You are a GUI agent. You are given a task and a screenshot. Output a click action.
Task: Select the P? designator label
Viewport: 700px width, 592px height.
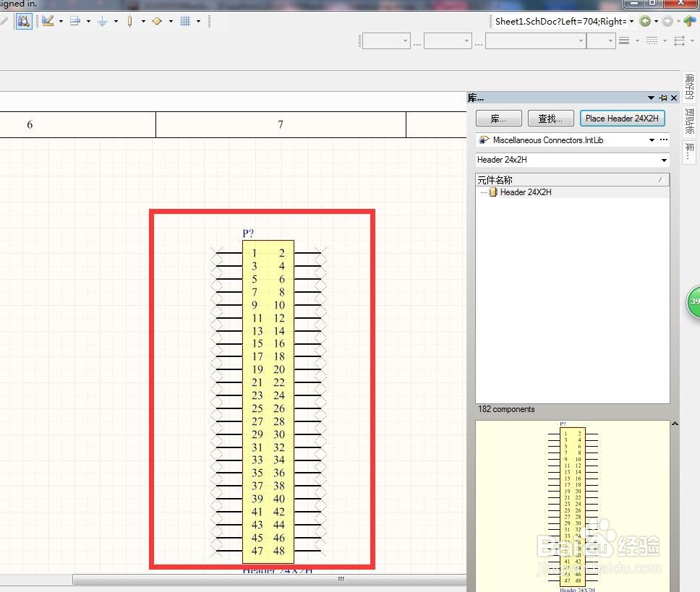248,233
